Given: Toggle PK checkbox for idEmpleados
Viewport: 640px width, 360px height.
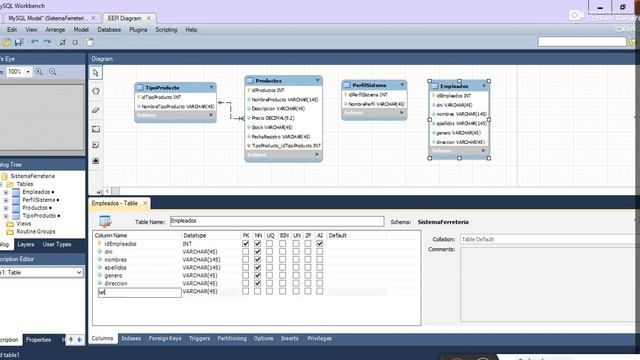Looking at the screenshot, I should (245, 244).
